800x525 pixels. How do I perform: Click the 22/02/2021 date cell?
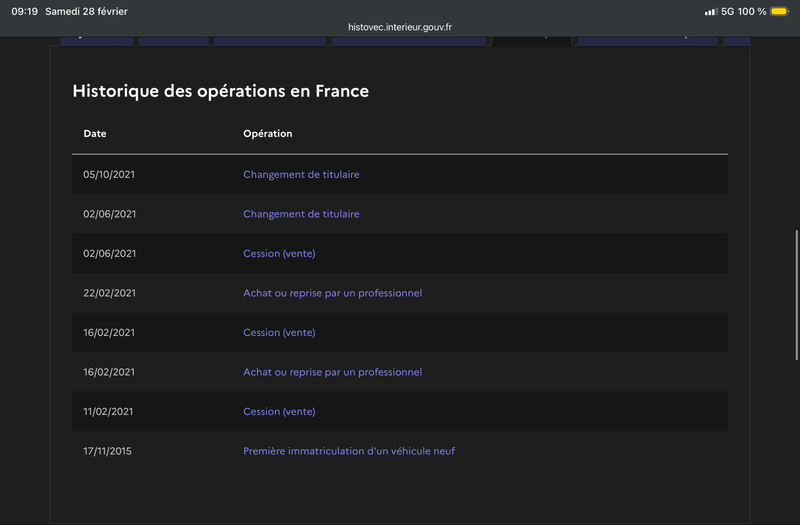pos(109,293)
